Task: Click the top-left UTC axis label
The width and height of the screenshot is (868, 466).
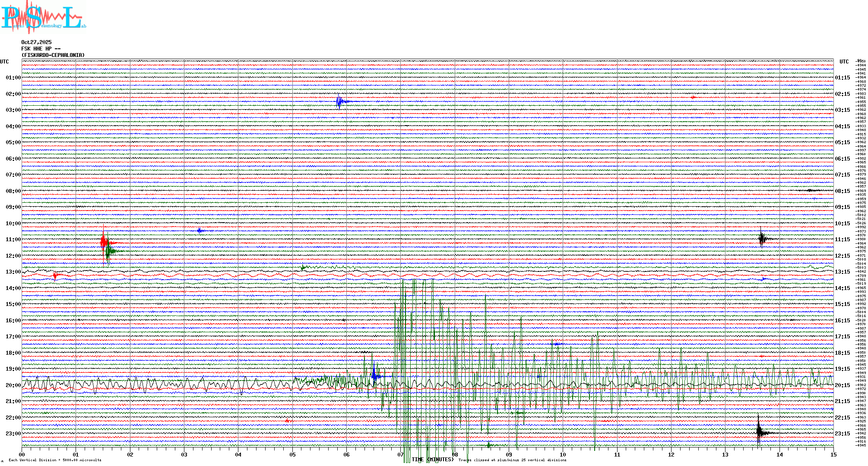Action: 4,62
